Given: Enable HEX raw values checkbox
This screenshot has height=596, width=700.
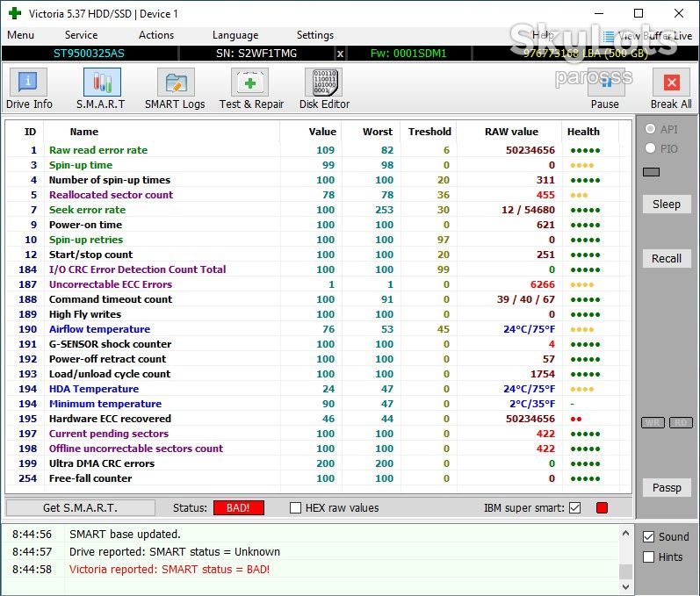Looking at the screenshot, I should click(x=295, y=507).
